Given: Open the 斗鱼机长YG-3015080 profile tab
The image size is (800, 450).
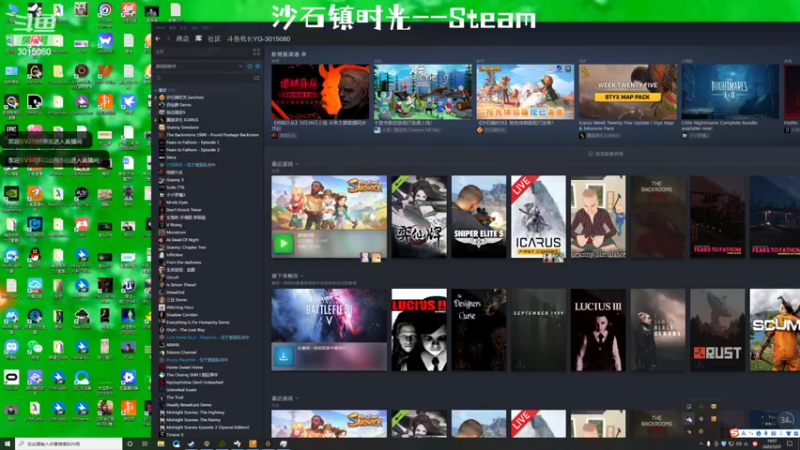Looking at the screenshot, I should [259, 39].
